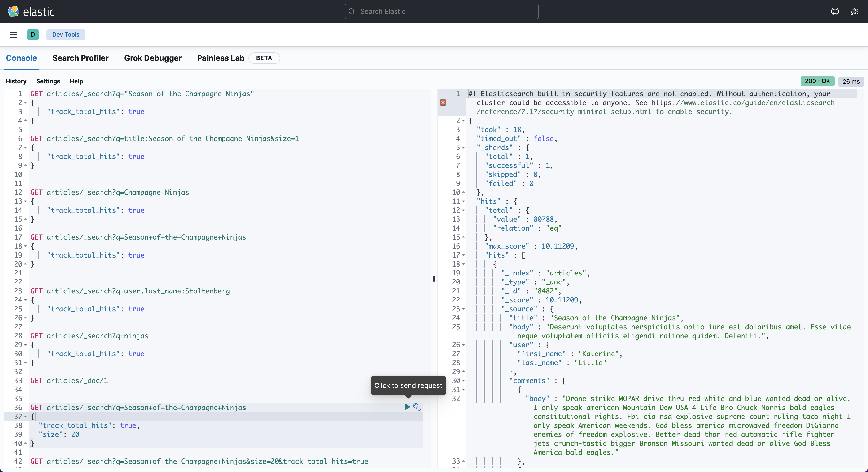Collapse the "_shards" object in response
The image size is (868, 472).
click(x=463, y=148)
